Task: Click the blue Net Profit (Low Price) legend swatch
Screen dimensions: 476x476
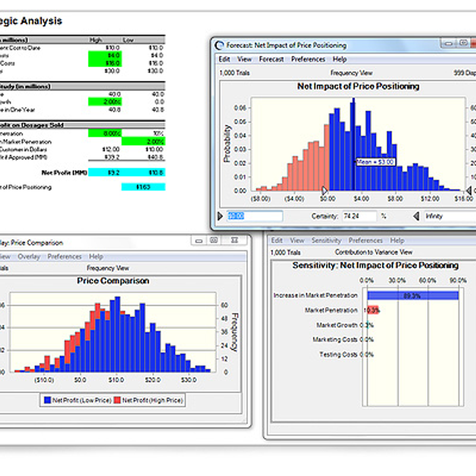Action: pyautogui.click(x=47, y=400)
